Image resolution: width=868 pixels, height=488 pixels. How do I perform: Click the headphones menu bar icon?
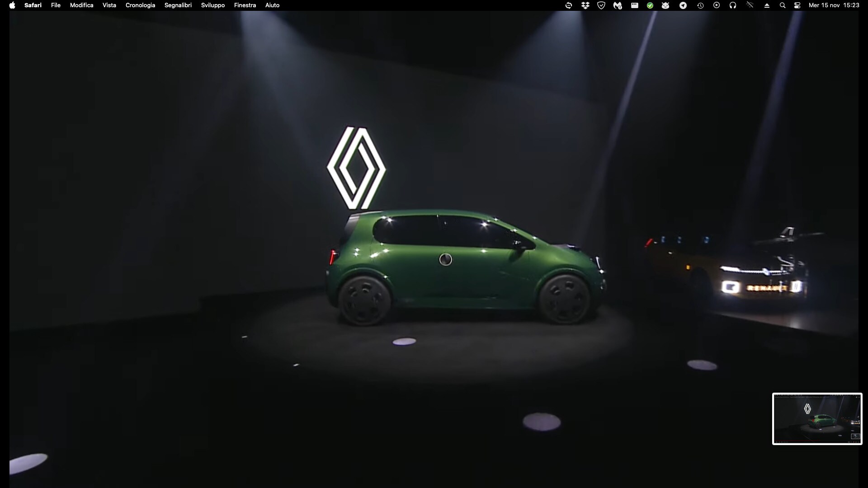pyautogui.click(x=733, y=5)
